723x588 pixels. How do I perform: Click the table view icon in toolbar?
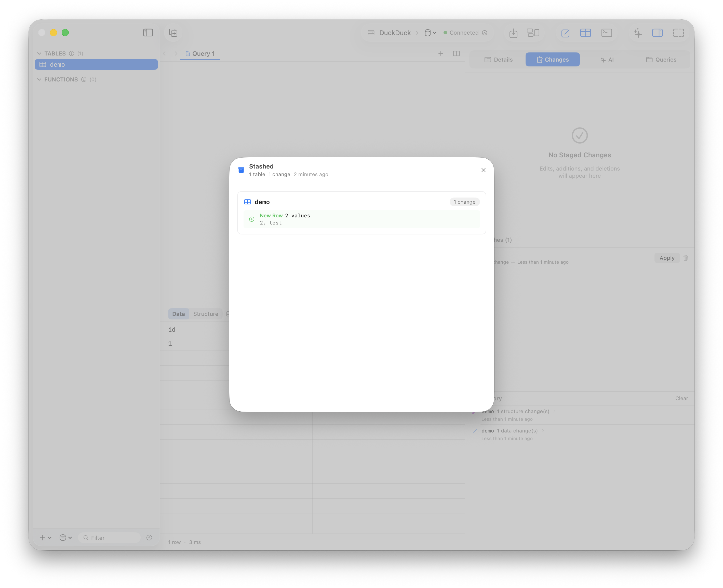585,33
